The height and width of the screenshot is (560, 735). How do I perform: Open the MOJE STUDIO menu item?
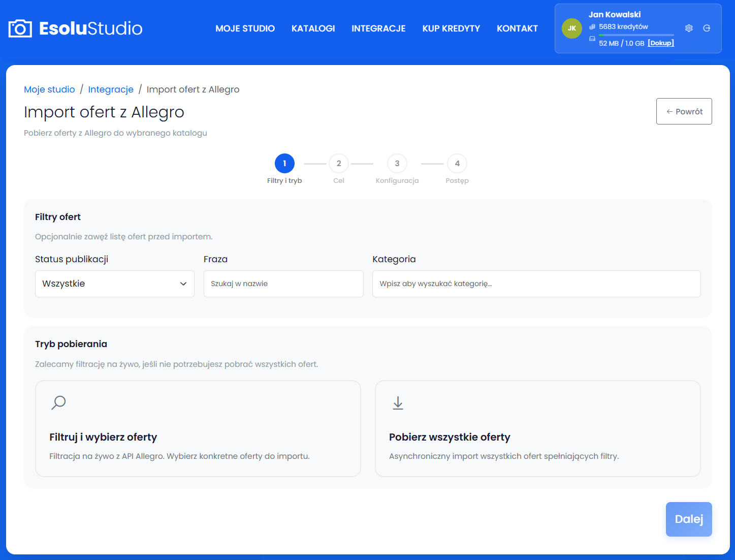coord(245,28)
